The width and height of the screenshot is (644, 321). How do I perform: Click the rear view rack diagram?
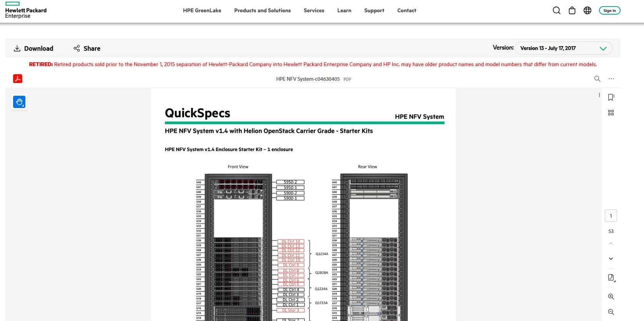[x=374, y=247]
